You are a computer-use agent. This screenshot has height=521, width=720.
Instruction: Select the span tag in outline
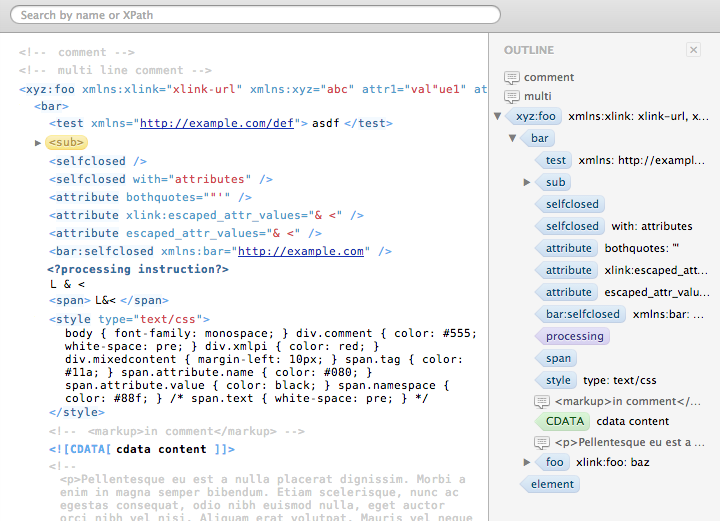(557, 358)
